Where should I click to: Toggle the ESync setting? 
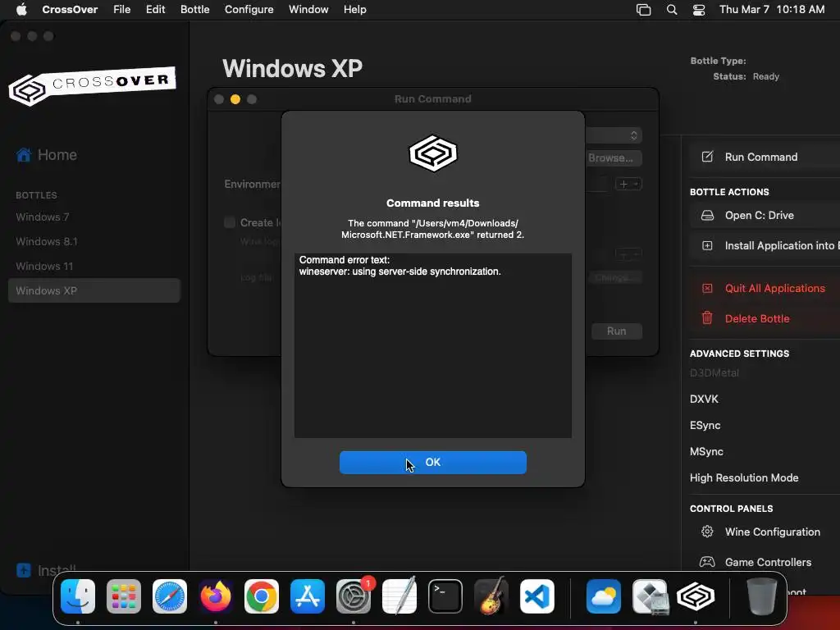(x=705, y=426)
